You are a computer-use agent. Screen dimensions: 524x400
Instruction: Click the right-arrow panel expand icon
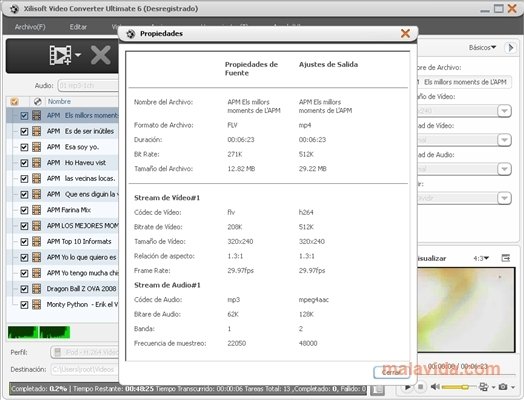click(511, 48)
